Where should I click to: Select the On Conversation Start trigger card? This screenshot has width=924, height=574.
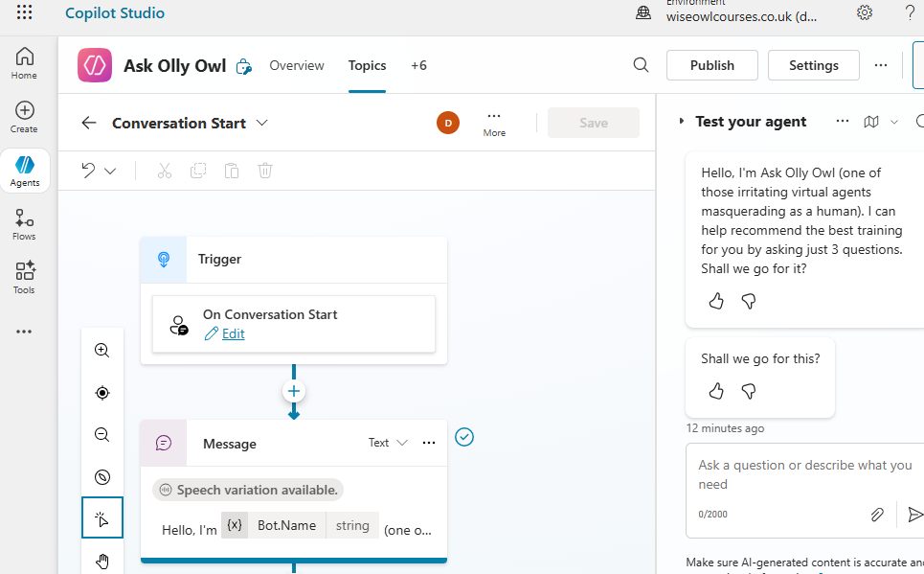point(293,324)
